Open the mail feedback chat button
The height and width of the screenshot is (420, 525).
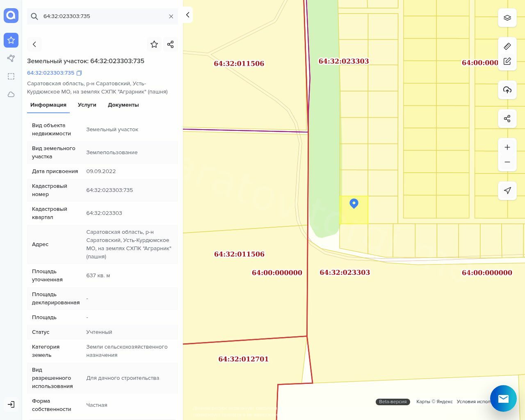coord(503,398)
